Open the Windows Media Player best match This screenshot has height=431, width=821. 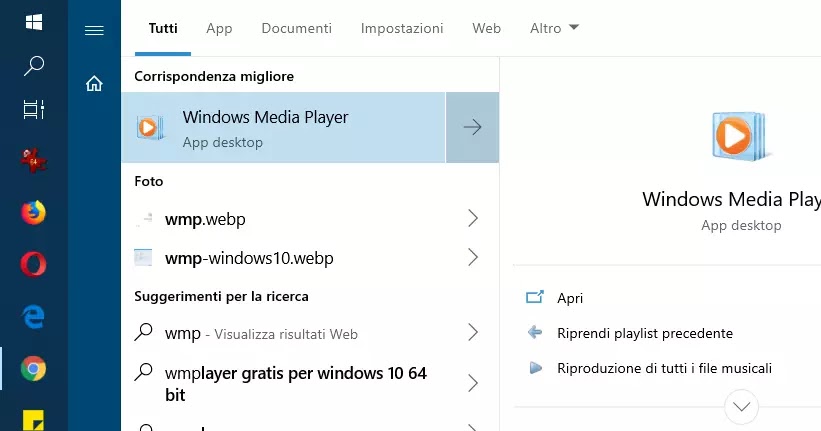coord(283,127)
